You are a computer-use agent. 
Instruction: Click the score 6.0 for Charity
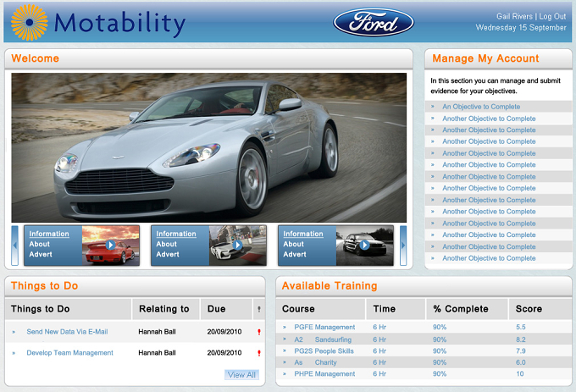pos(521,362)
